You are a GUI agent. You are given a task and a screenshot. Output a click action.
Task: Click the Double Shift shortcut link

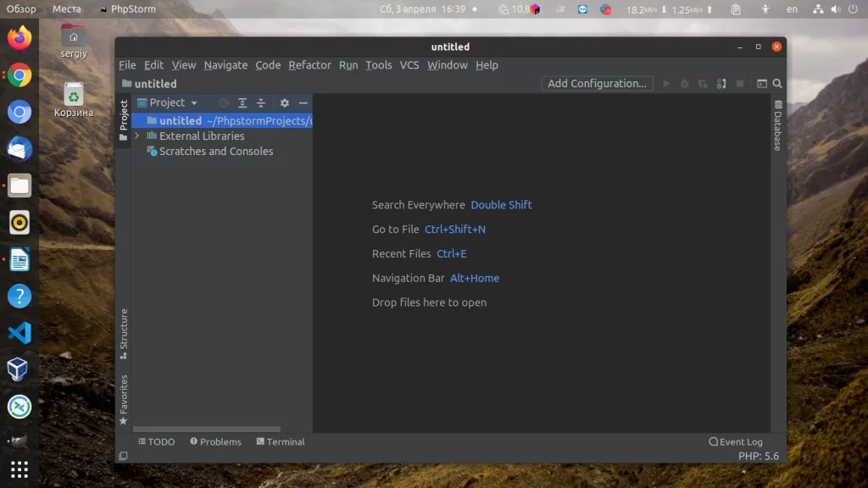[x=501, y=204]
